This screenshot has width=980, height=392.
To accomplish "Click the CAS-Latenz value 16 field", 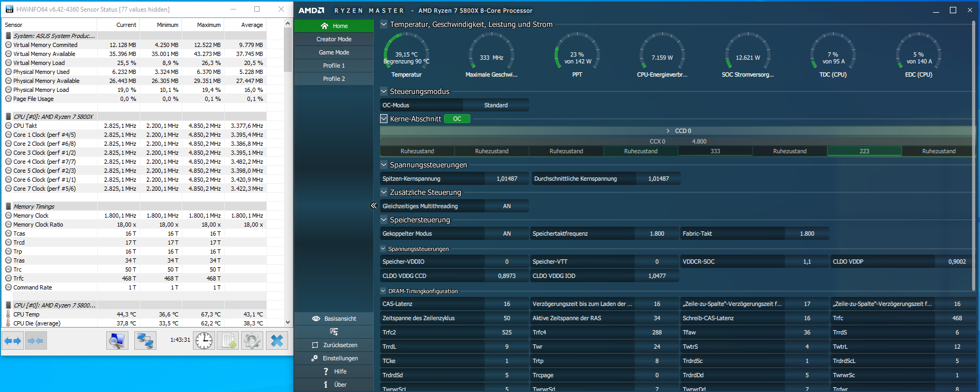I will (x=507, y=304).
